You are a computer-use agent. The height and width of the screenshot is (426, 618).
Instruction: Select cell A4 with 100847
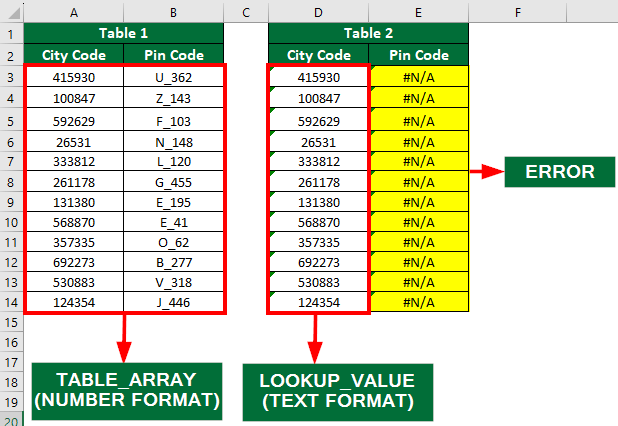[74, 98]
